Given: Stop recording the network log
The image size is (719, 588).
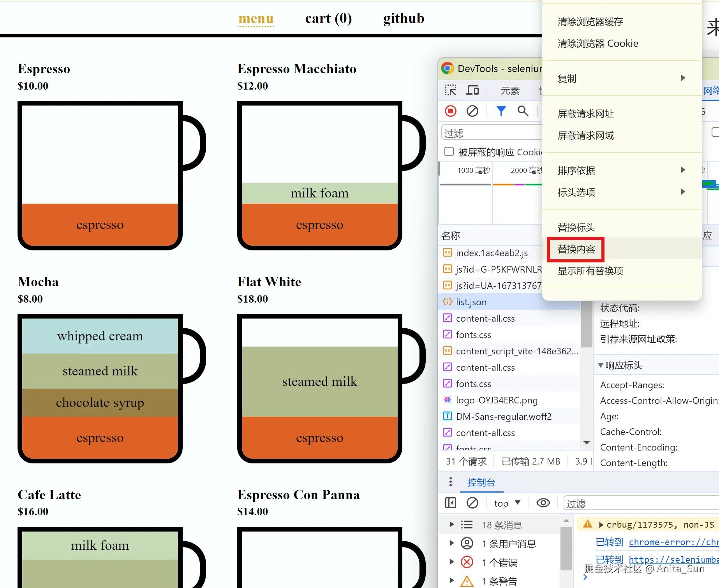Looking at the screenshot, I should 451,111.
